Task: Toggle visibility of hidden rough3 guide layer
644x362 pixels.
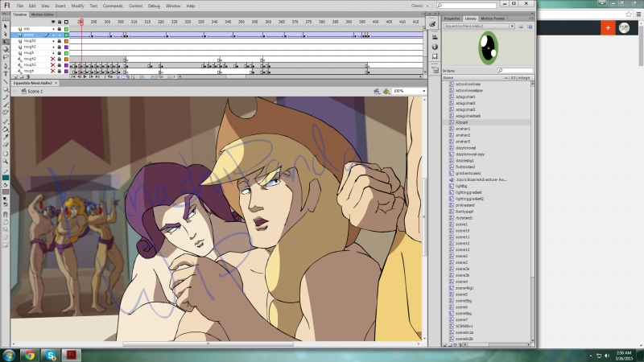Action: point(53,64)
